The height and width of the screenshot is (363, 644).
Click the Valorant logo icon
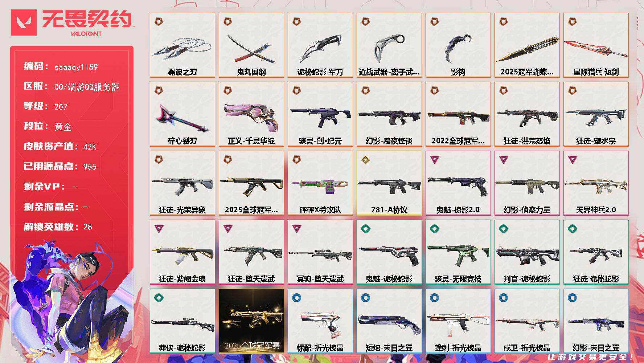[24, 23]
